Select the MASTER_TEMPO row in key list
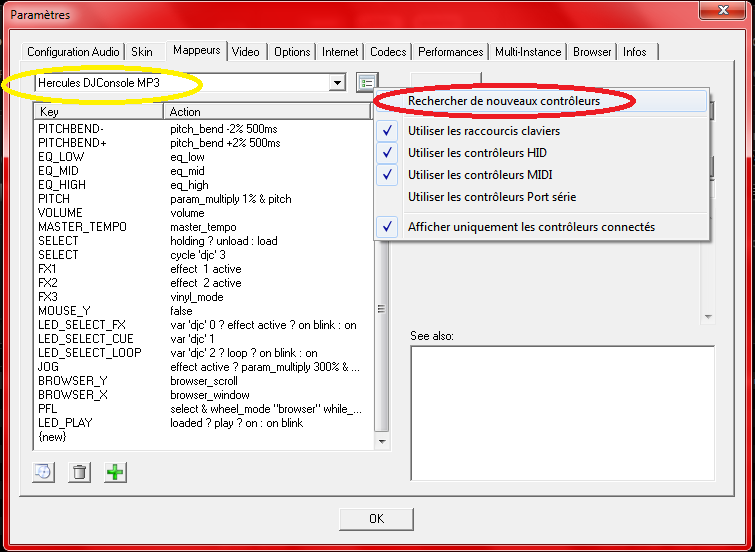The width and height of the screenshot is (755, 552). pyautogui.click(x=82, y=227)
